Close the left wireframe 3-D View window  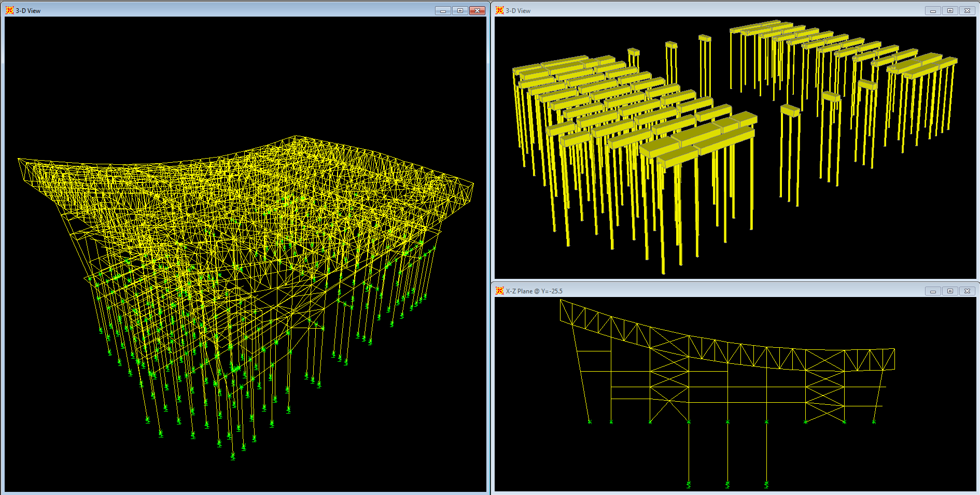[x=477, y=10]
